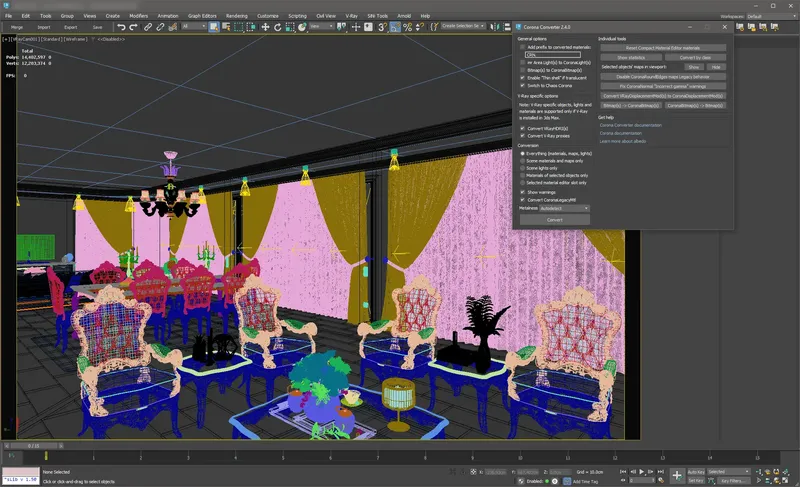
Task: Activate the Select and Rotate tool
Action: [277, 27]
